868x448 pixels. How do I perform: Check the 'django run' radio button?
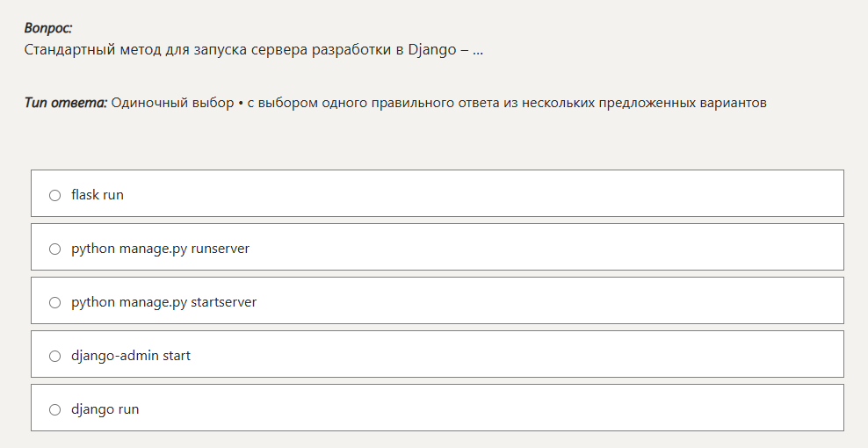pyautogui.click(x=54, y=409)
